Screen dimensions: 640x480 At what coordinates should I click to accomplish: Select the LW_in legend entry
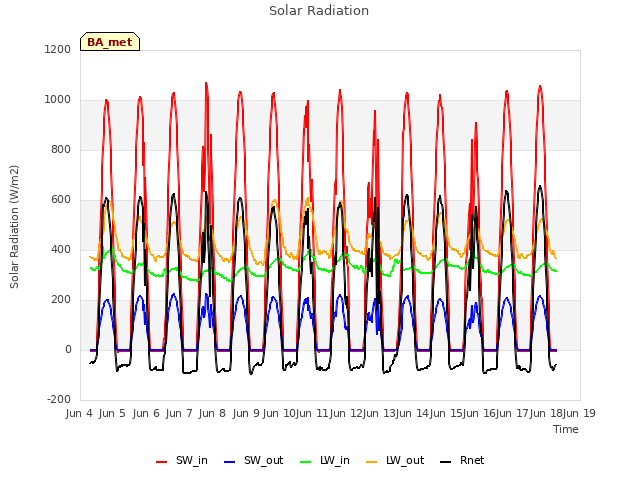pos(324,460)
